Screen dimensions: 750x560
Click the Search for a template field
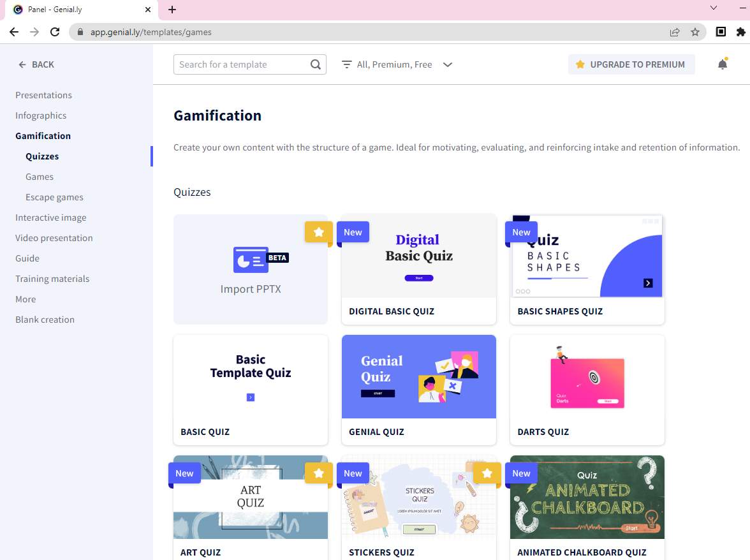click(242, 64)
